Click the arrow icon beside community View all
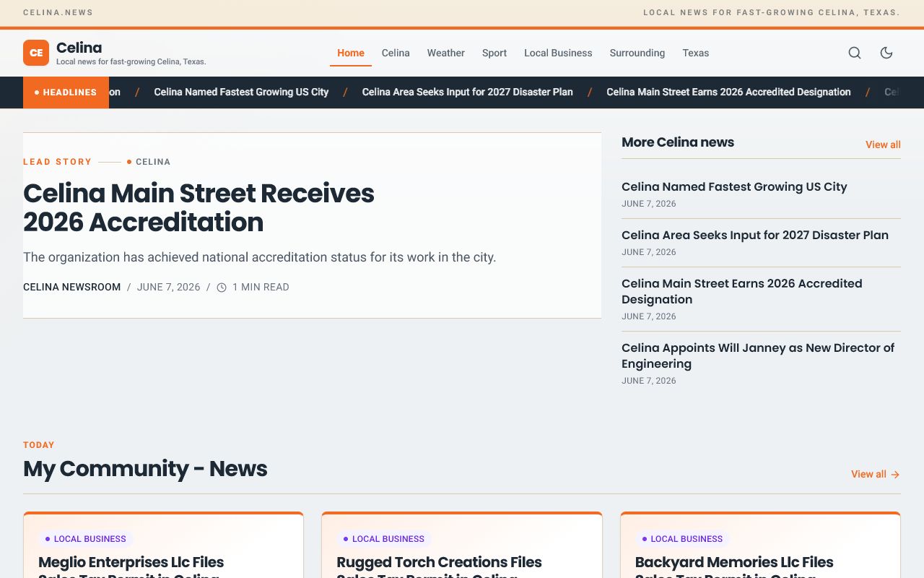The height and width of the screenshot is (578, 924). coord(895,475)
